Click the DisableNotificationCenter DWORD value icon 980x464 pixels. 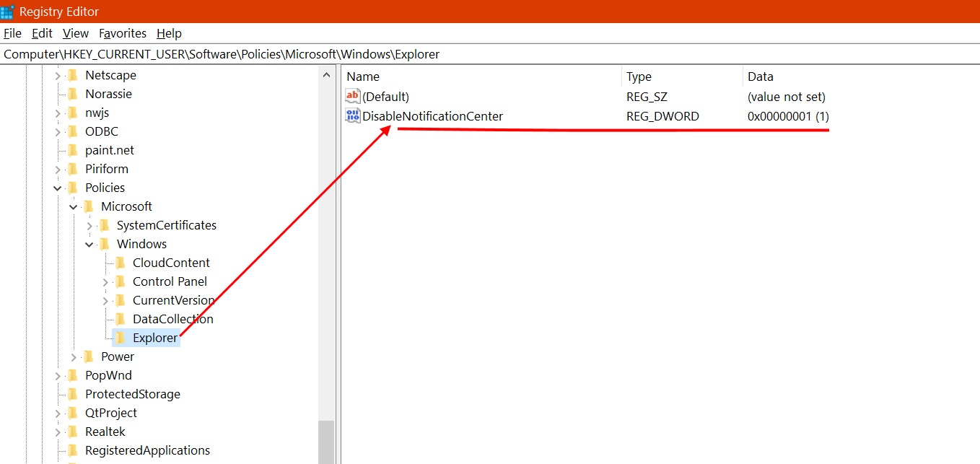pos(353,116)
